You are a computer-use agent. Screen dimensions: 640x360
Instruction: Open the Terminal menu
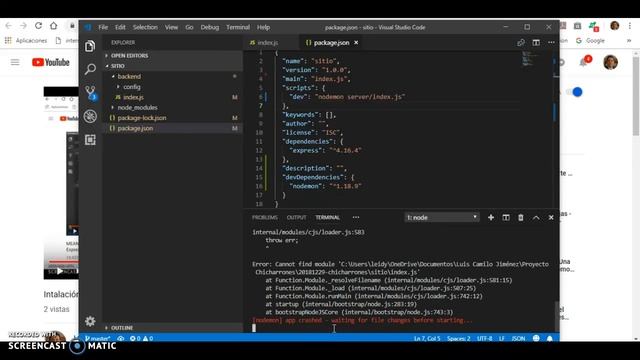tap(238, 27)
